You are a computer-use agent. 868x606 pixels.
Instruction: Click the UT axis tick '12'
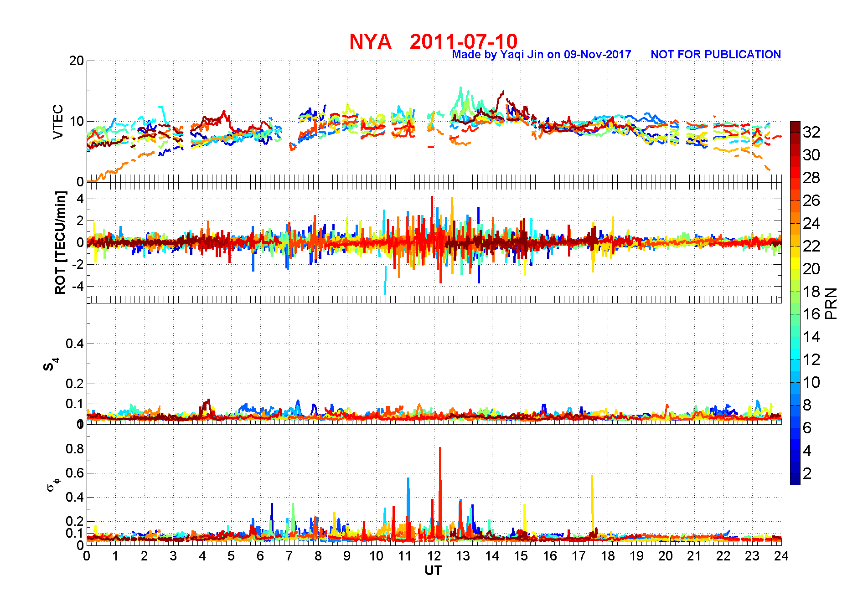pyautogui.click(x=434, y=556)
